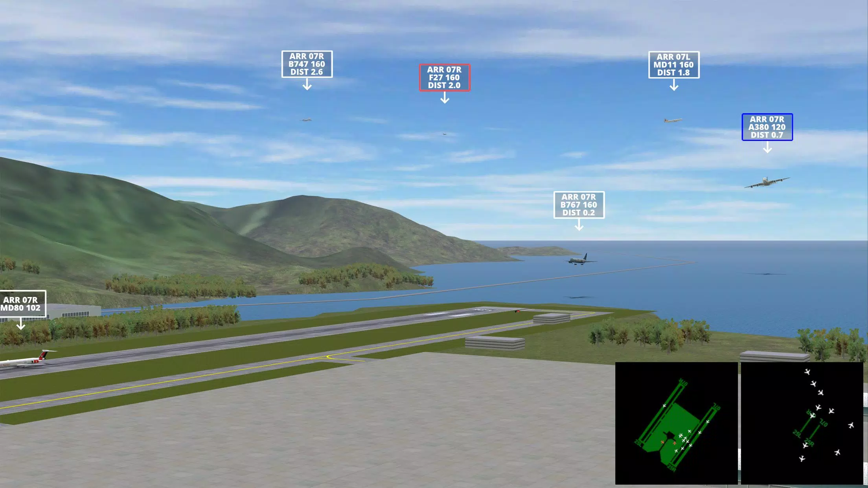Expand aircraft spacing on approach path
Image resolution: width=868 pixels, height=488 pixels.
804,423
